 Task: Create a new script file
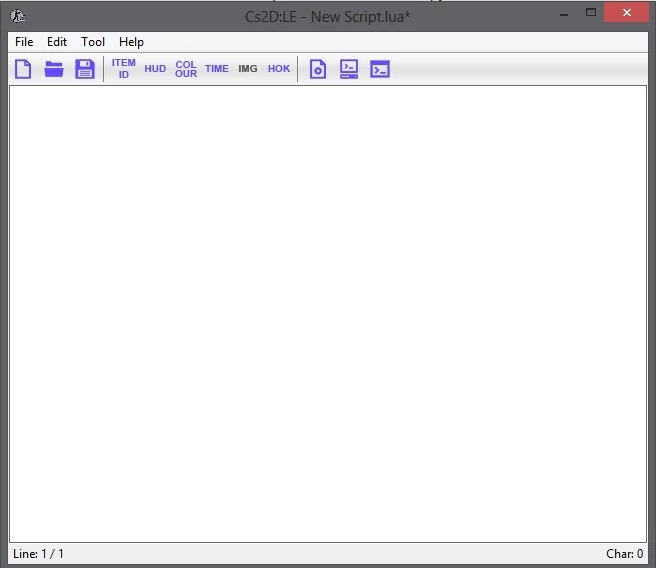[23, 69]
